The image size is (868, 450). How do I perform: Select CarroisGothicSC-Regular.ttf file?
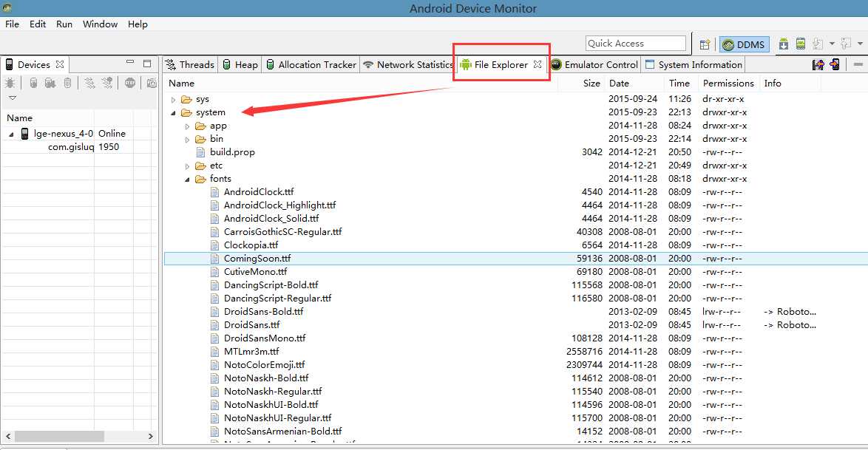pyautogui.click(x=283, y=232)
